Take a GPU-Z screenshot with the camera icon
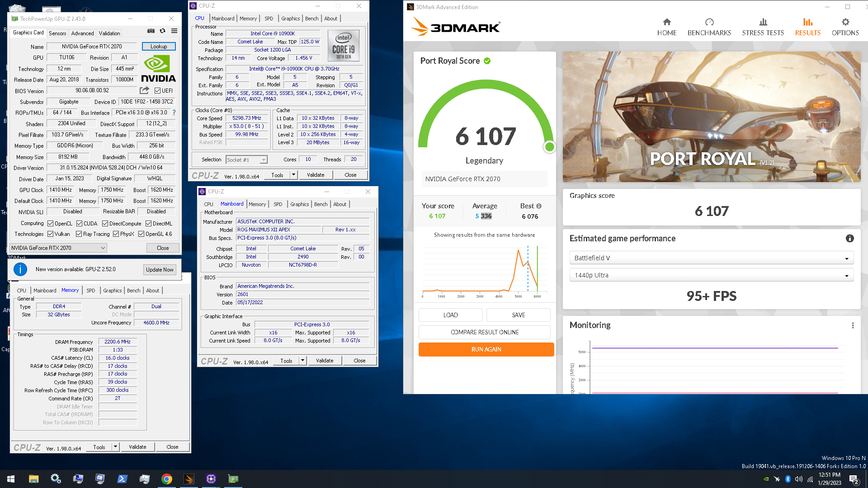This screenshot has width=868, height=488. (x=151, y=31)
